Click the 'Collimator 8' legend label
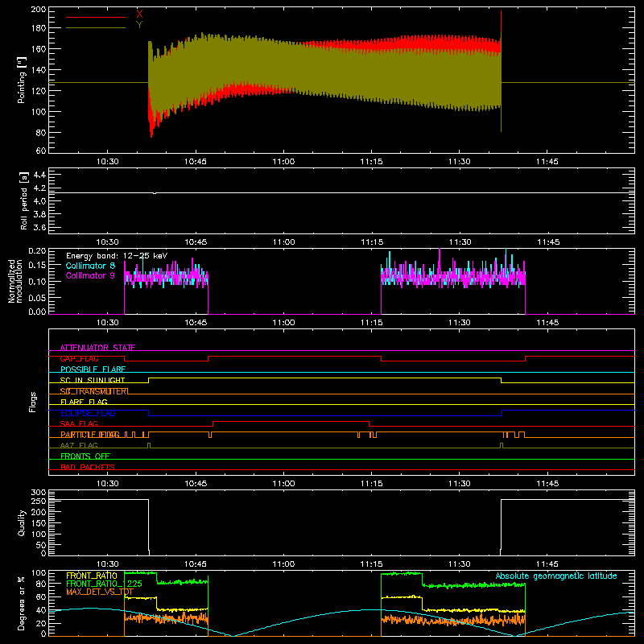 pos(90,266)
